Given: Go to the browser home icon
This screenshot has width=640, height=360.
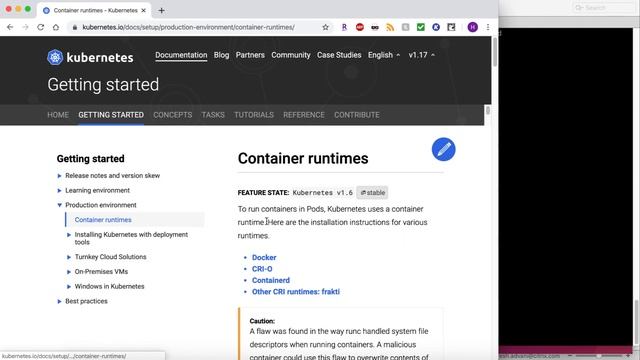Looking at the screenshot, I should [56, 27].
